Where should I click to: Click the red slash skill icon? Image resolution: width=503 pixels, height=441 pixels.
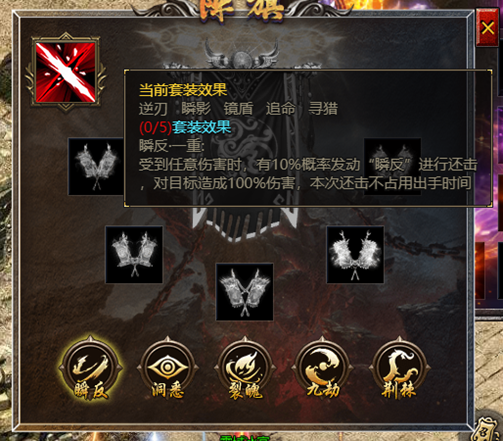click(x=66, y=72)
